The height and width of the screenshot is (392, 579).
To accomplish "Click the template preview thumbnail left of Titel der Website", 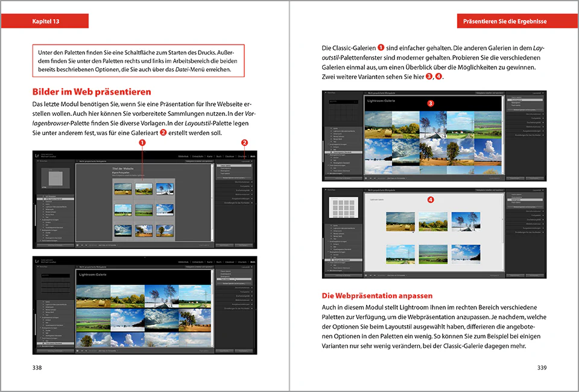I will pos(55,178).
